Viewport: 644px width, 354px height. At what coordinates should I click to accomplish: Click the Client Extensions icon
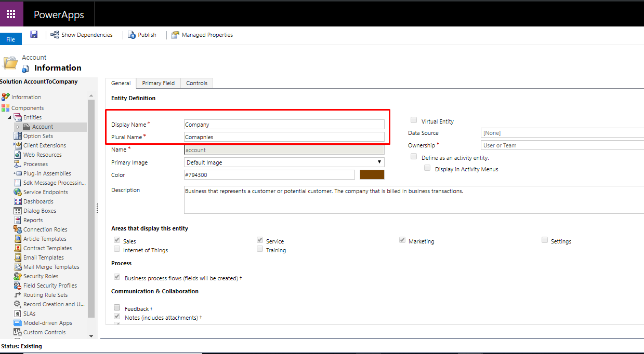coord(18,145)
